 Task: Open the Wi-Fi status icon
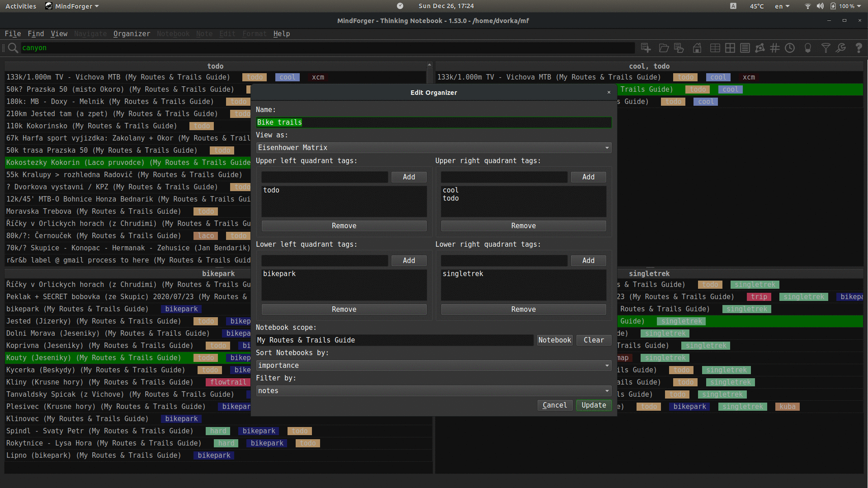(807, 6)
